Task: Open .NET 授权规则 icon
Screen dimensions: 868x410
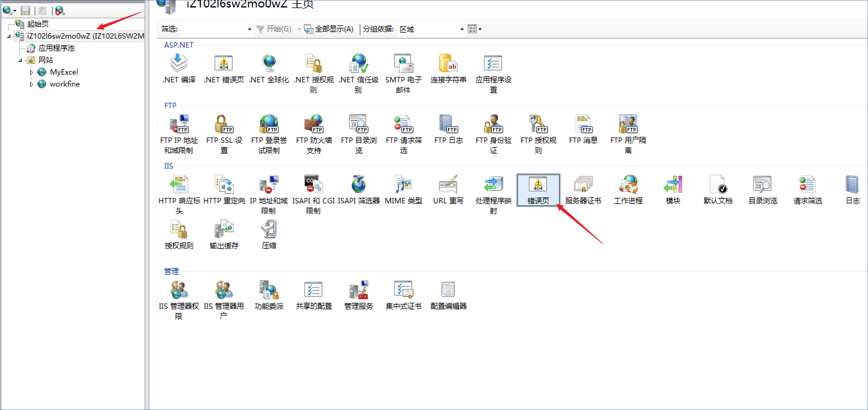Action: [x=314, y=74]
